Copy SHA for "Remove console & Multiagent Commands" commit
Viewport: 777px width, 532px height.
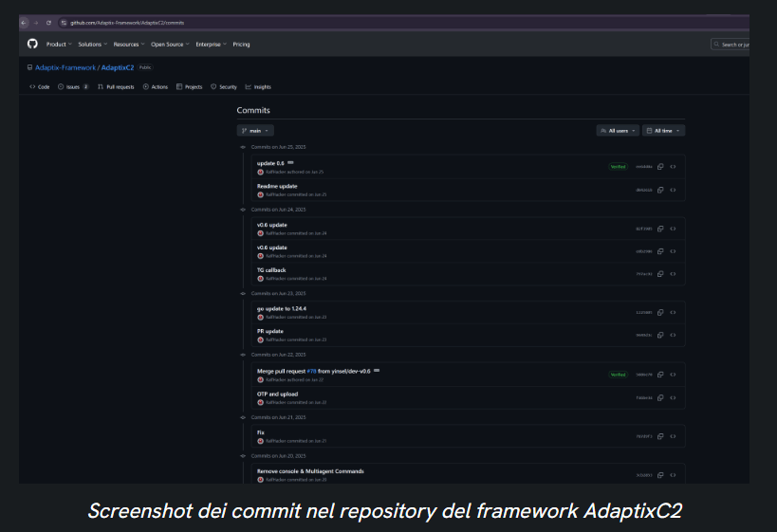click(x=660, y=475)
